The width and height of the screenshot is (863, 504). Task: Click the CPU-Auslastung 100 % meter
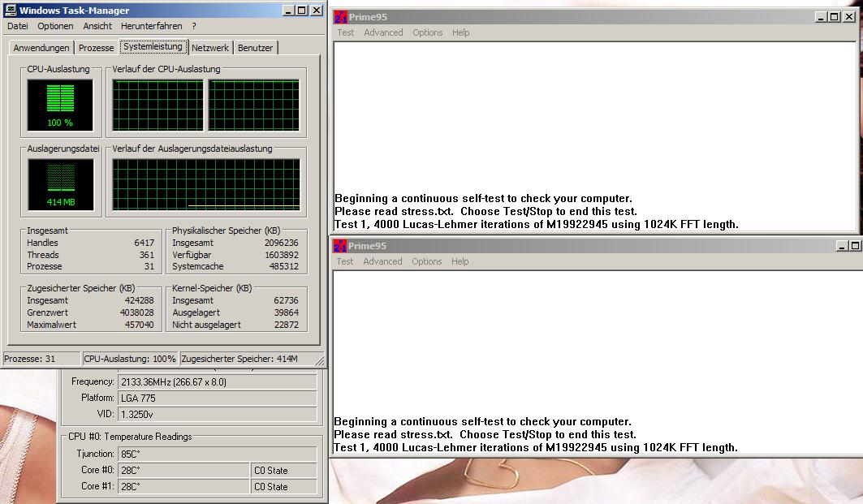pyautogui.click(x=60, y=105)
